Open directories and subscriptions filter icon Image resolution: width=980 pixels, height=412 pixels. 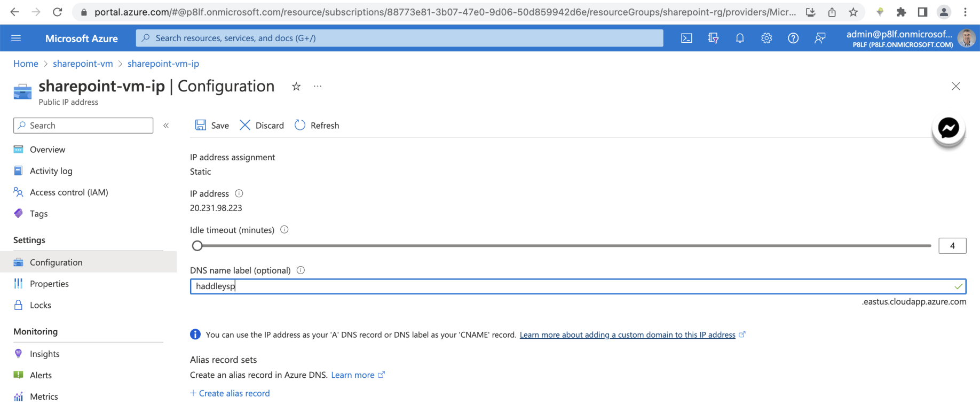coord(713,38)
